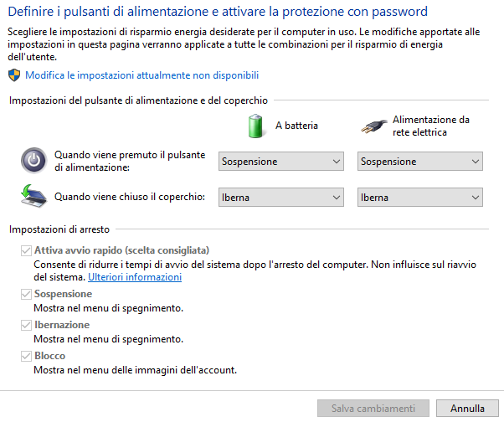504x422 pixels.
Task: Click the green battery icon
Action: (256, 126)
